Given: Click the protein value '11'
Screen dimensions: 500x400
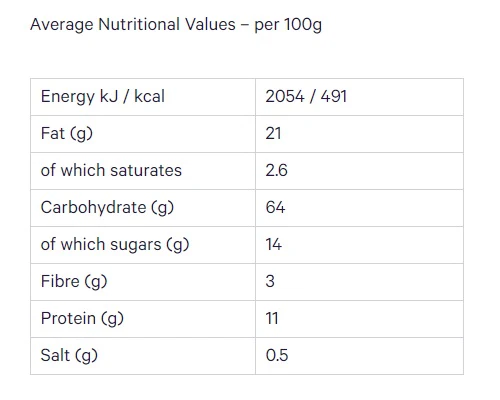Looking at the screenshot, I should click(272, 318).
